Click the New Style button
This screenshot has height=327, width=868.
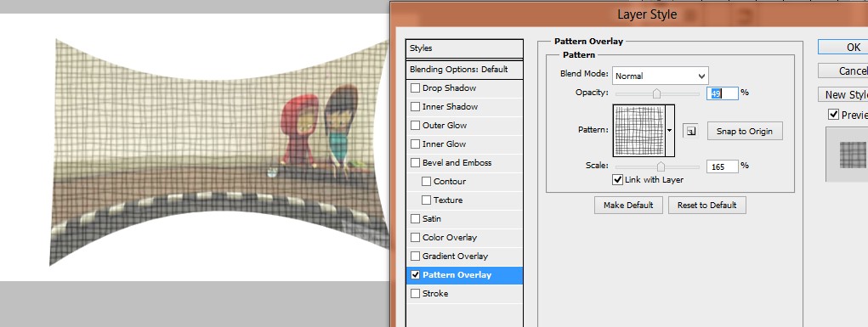click(843, 94)
